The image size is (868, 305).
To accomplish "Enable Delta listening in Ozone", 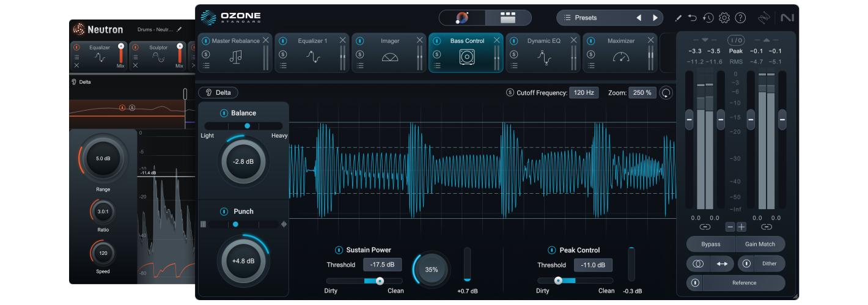I will (x=218, y=93).
